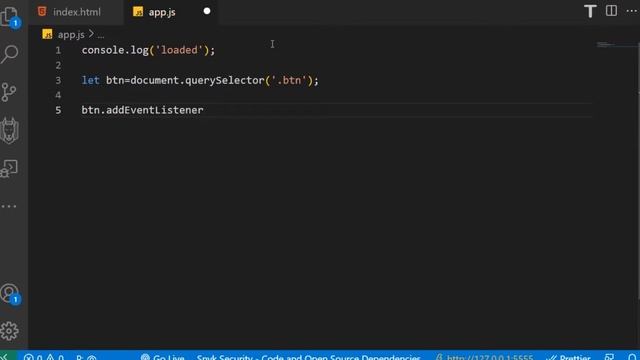Switch to the app.js tab
The width and height of the screenshot is (640, 360).
click(x=162, y=12)
